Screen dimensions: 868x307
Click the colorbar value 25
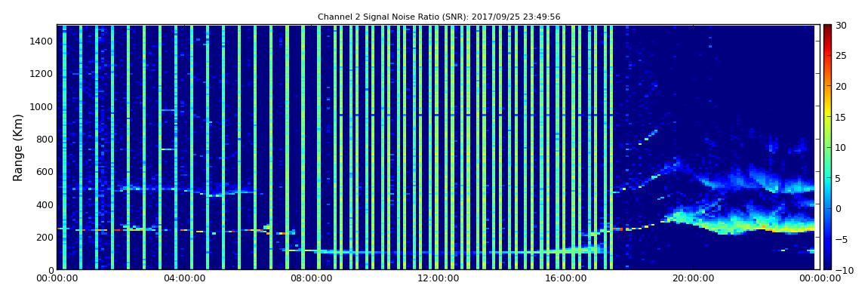click(x=841, y=55)
